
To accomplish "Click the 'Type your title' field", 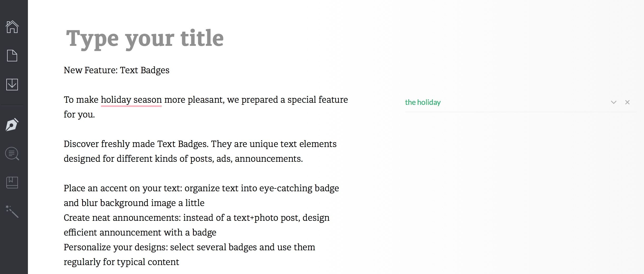I will [145, 38].
